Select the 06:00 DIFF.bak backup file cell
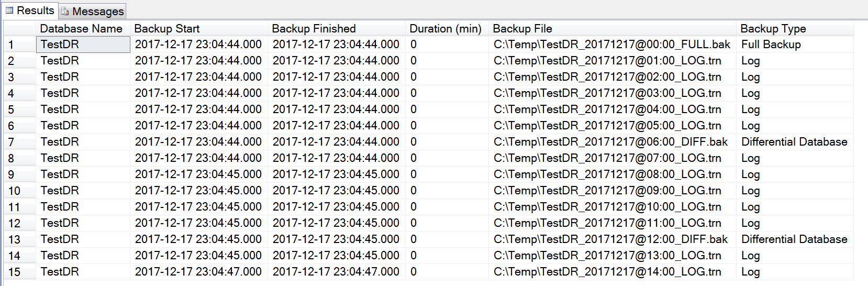 (610, 142)
